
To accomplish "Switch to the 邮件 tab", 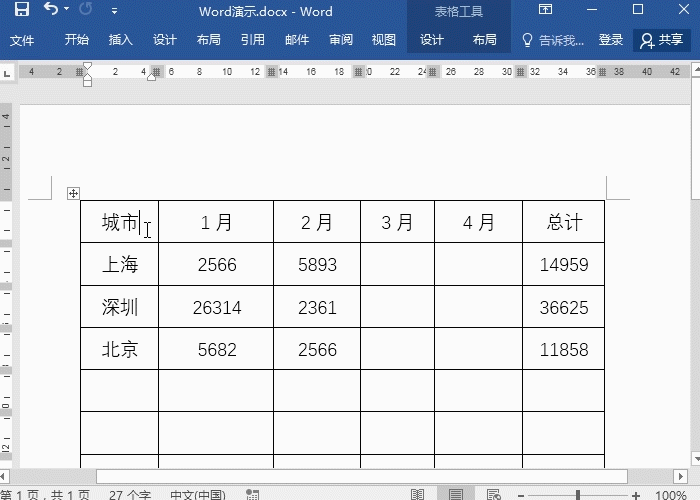I will click(x=297, y=40).
